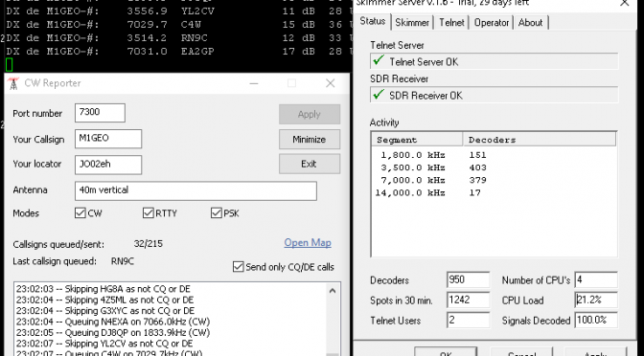
Task: Open the Open Map link
Action: coord(308,242)
